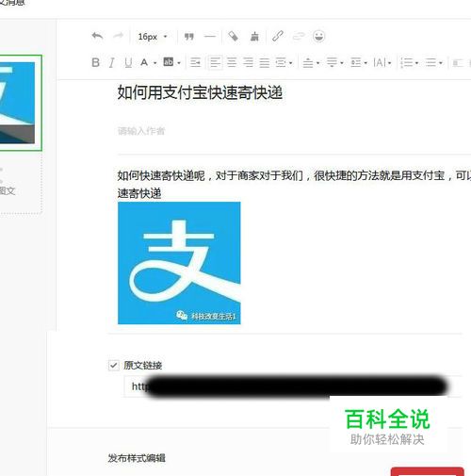Screen dimensions: 471x476
Task: Apply the font color A
Action: point(144,62)
